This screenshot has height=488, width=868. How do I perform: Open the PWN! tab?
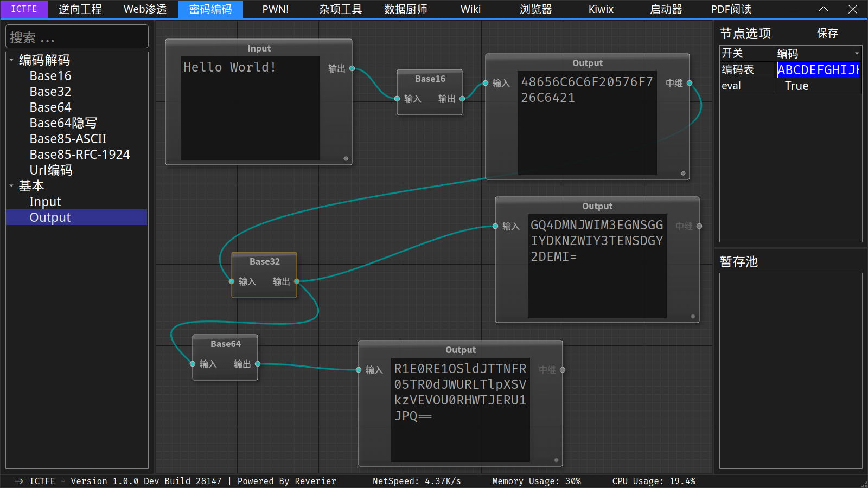tap(276, 9)
